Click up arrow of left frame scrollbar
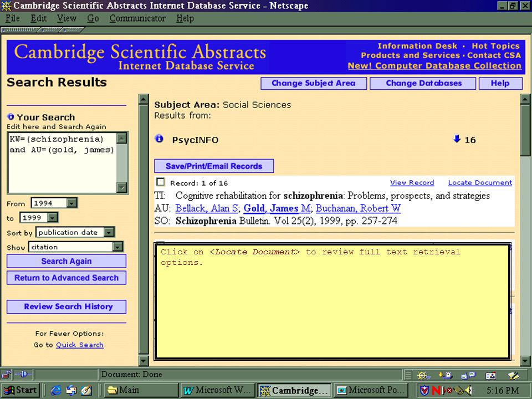532x399 pixels. coord(144,99)
